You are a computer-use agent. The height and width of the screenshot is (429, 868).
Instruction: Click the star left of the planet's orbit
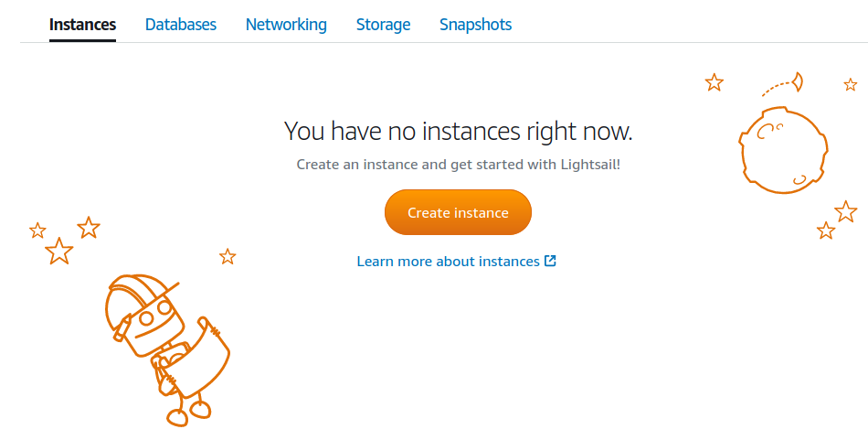[715, 83]
